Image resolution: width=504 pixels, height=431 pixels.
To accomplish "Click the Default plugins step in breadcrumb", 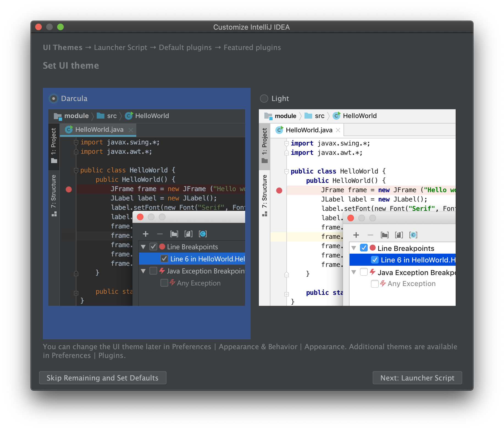I will tap(185, 47).
